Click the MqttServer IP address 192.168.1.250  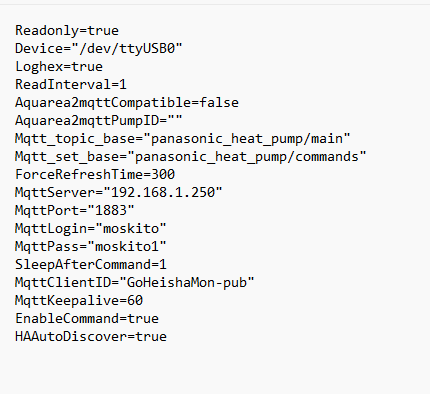tap(163, 192)
